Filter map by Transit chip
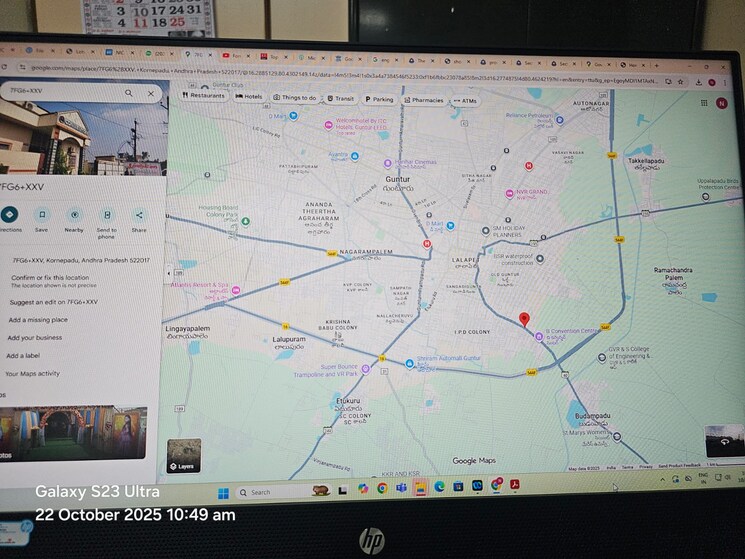The width and height of the screenshot is (745, 559). tap(341, 98)
